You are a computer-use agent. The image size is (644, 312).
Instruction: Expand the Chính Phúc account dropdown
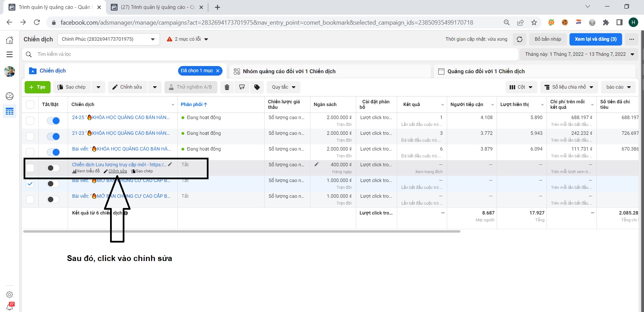[108, 39]
